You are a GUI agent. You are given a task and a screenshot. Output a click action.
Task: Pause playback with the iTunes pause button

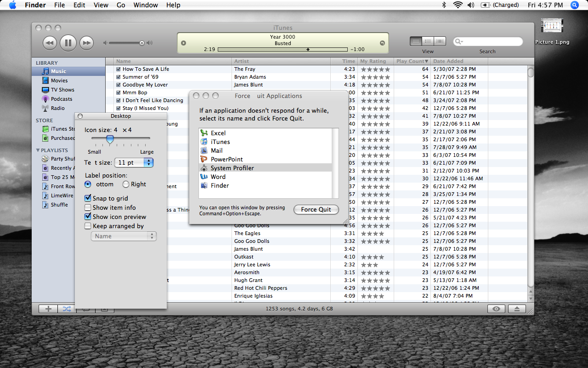tap(68, 43)
